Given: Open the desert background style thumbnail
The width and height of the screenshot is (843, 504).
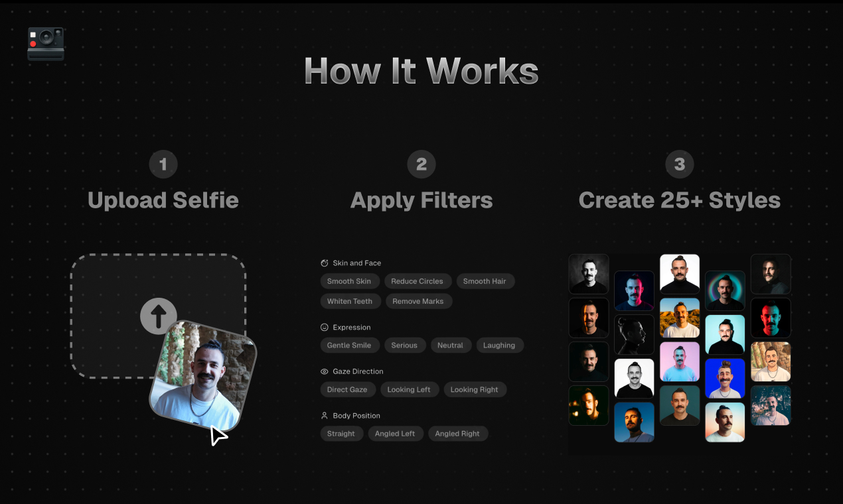Looking at the screenshot, I should [x=680, y=318].
